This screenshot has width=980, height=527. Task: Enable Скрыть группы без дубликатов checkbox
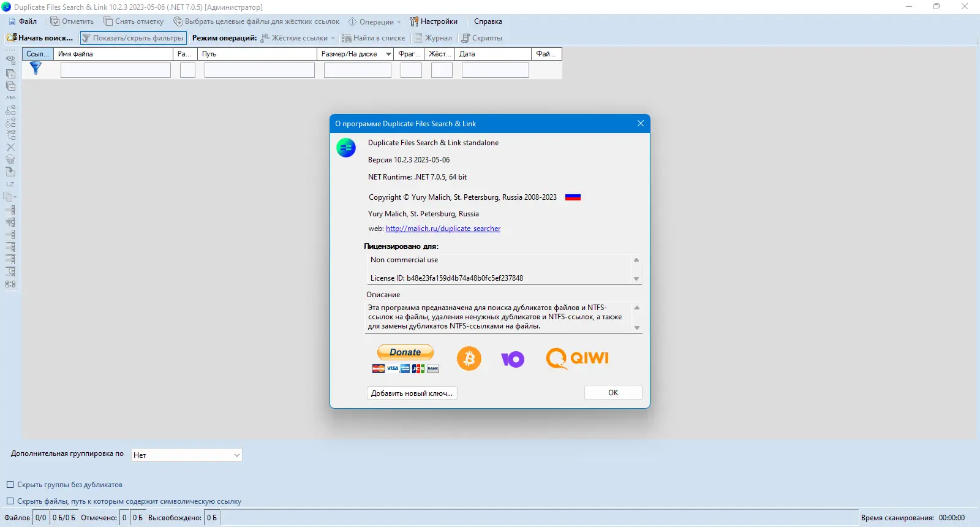(x=10, y=485)
